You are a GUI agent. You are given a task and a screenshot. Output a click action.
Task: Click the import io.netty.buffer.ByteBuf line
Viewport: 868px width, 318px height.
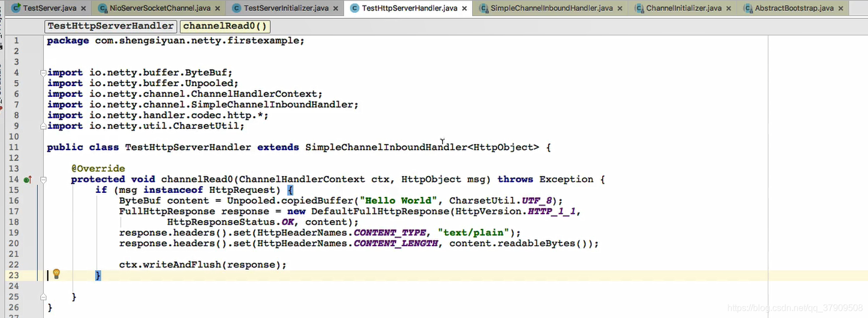(x=140, y=73)
